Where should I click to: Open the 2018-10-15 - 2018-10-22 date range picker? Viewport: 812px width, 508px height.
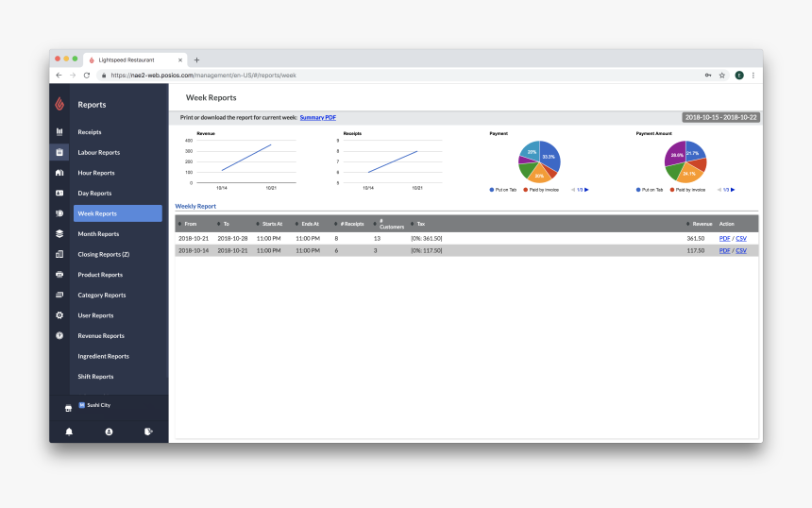point(720,117)
